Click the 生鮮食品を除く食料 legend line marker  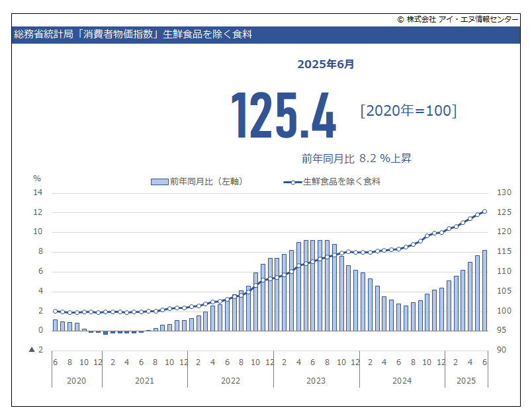(x=292, y=183)
